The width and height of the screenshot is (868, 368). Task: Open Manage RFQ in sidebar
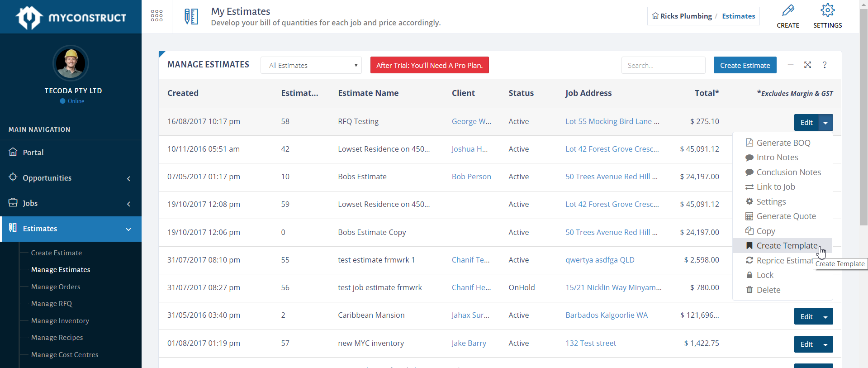(x=52, y=304)
